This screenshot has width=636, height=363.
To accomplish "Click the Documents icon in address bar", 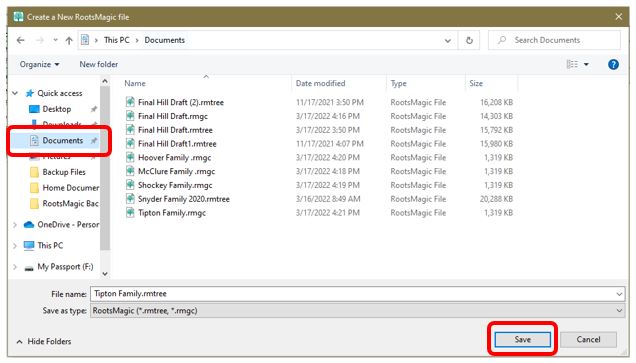I will pos(85,40).
